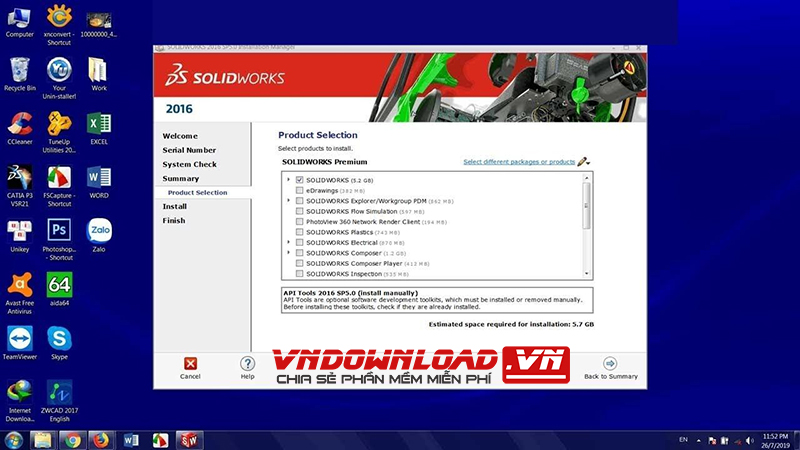800x450 pixels.
Task: Open the xnconvert Shortcut desktop icon
Action: click(59, 24)
